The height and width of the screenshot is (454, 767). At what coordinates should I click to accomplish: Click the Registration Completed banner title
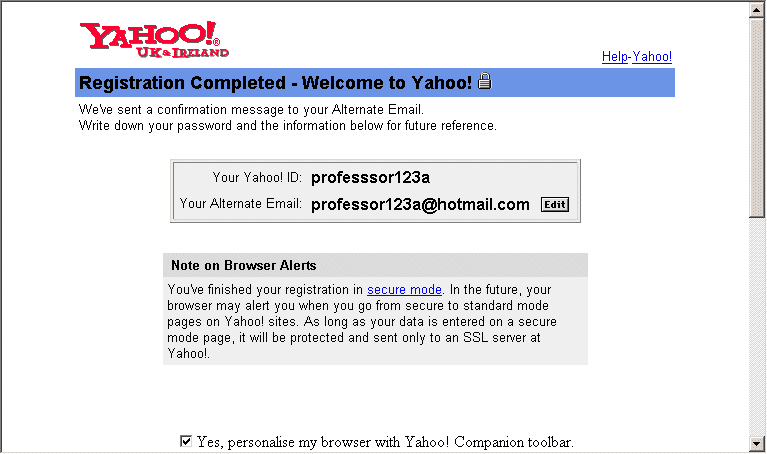point(275,83)
